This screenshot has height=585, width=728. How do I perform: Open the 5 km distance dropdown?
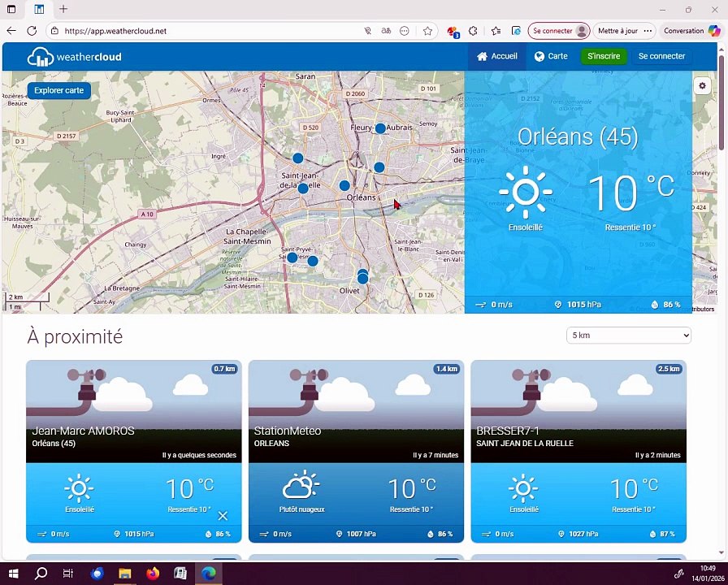tap(629, 336)
